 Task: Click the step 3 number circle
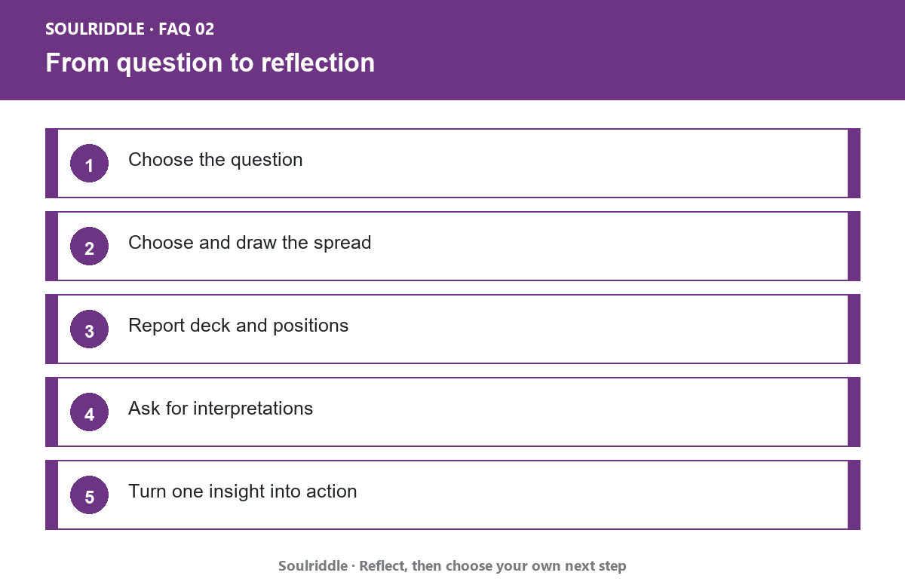click(89, 329)
